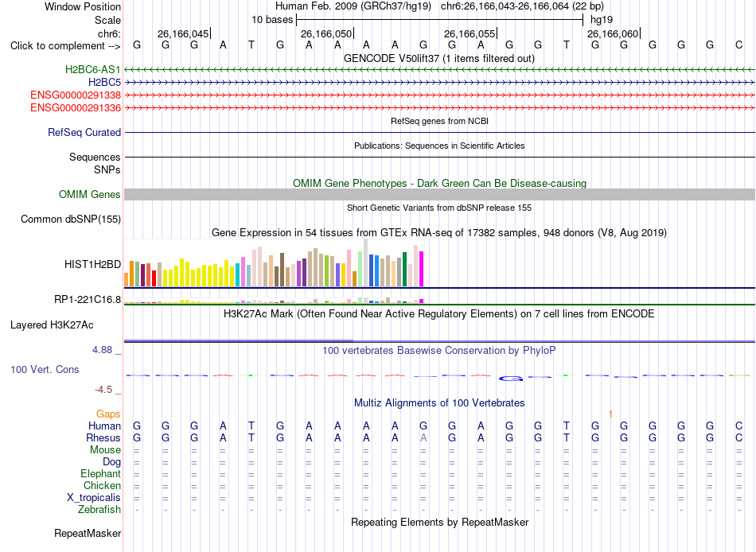This screenshot has height=552, width=756.
Task: Click the 26,166,045 position marker
Action: coord(183,33)
